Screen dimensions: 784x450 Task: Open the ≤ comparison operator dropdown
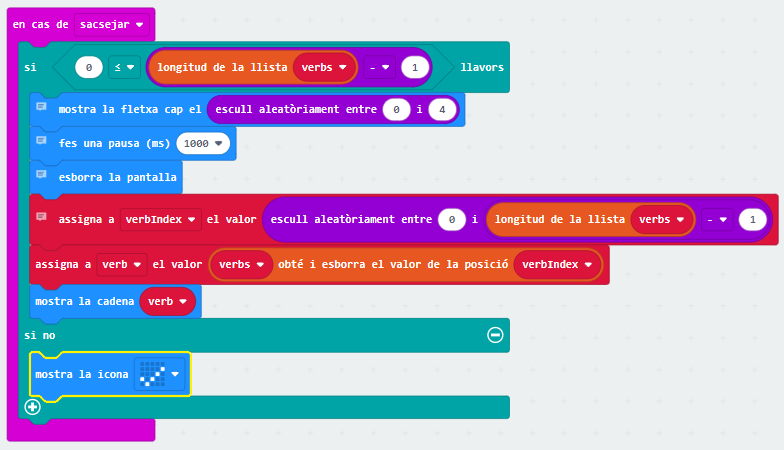pos(125,67)
